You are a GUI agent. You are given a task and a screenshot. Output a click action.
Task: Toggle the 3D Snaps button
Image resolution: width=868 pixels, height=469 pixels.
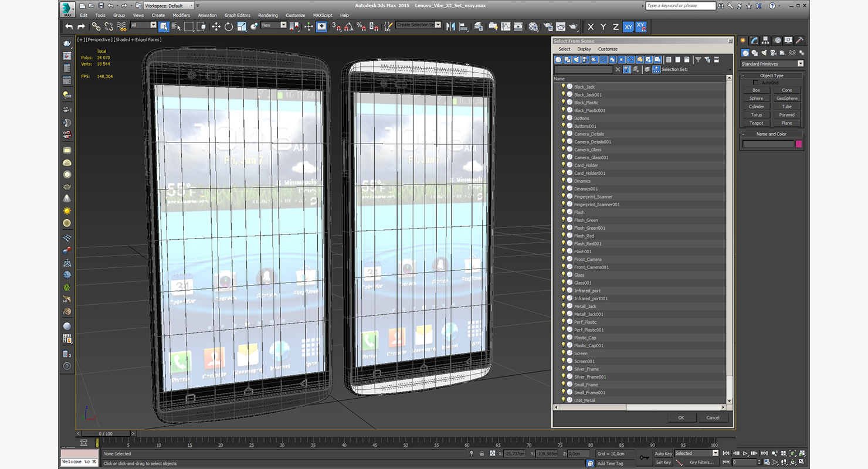[336, 26]
